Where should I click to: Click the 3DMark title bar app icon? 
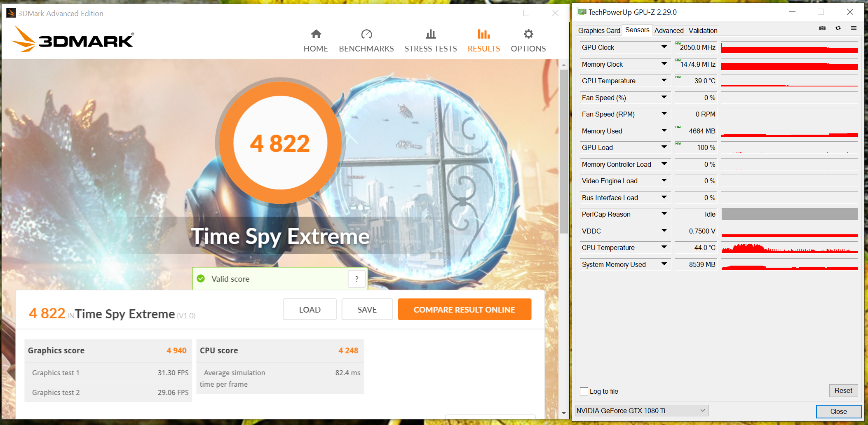click(x=11, y=13)
